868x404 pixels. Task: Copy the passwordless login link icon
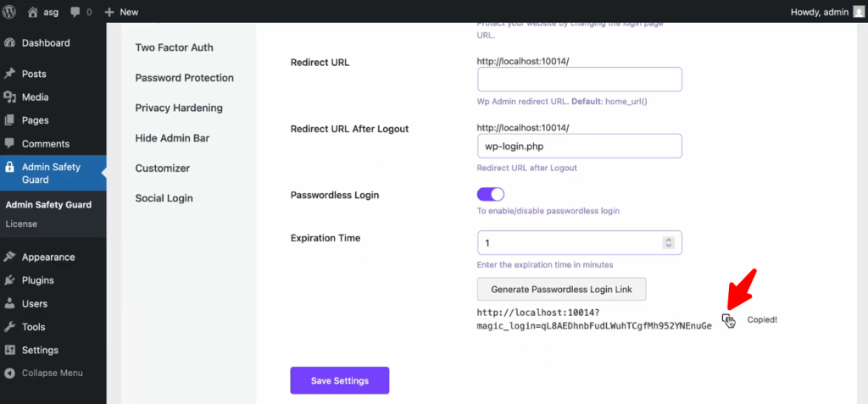tap(727, 319)
